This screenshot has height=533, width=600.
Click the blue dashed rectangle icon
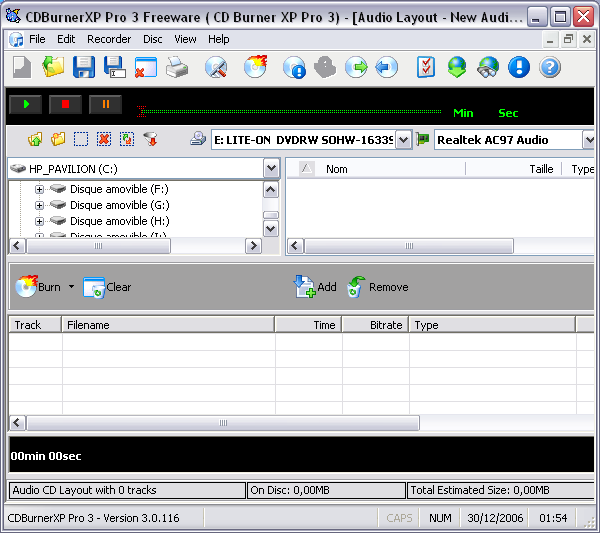(x=81, y=139)
